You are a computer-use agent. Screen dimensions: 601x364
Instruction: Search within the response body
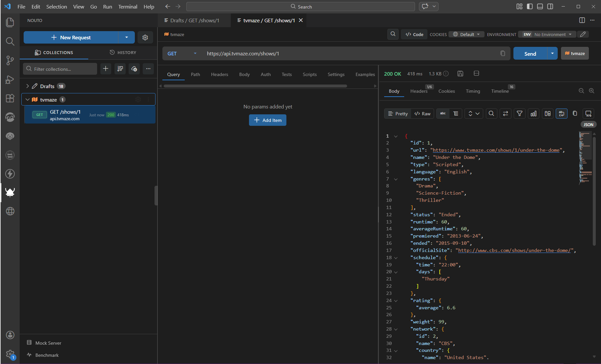point(491,113)
